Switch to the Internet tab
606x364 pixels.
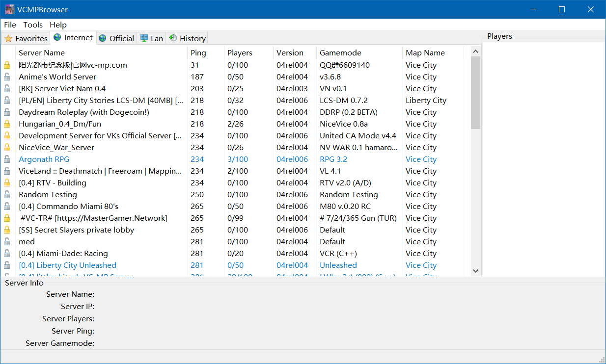[x=73, y=37]
